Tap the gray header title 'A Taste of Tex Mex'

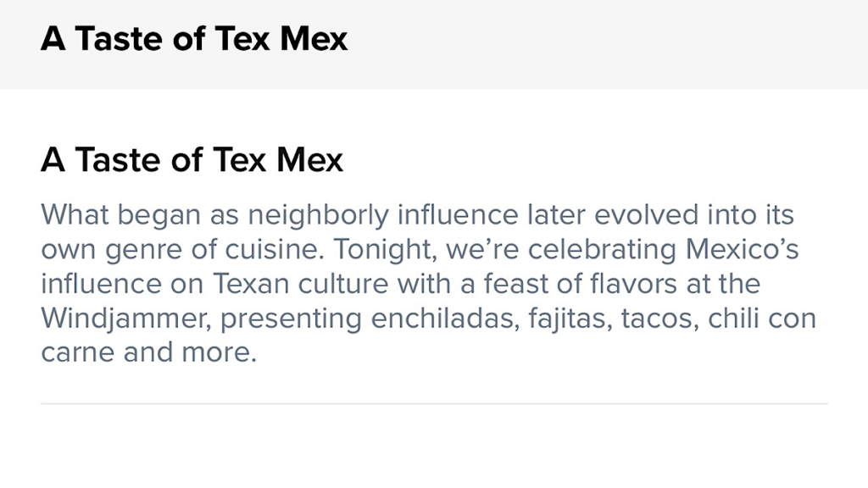194,39
